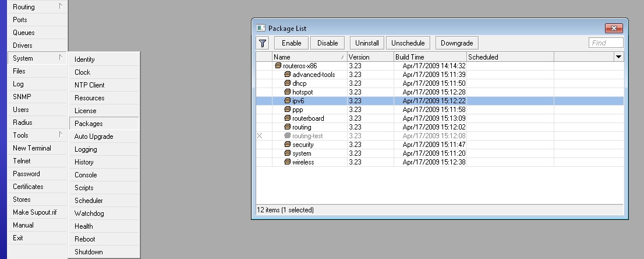Open Users in the main menu

(x=37, y=110)
